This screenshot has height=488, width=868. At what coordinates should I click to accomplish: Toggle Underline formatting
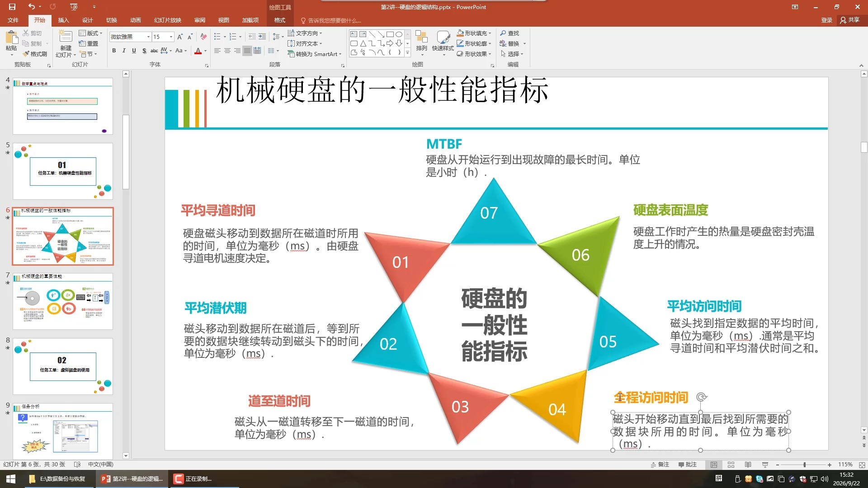coord(134,51)
